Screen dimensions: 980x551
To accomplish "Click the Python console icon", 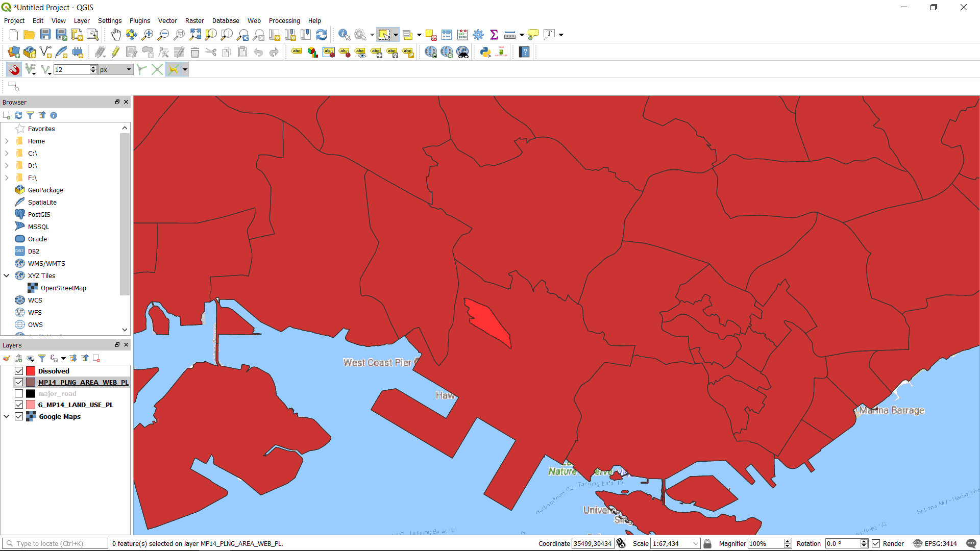I will click(485, 52).
